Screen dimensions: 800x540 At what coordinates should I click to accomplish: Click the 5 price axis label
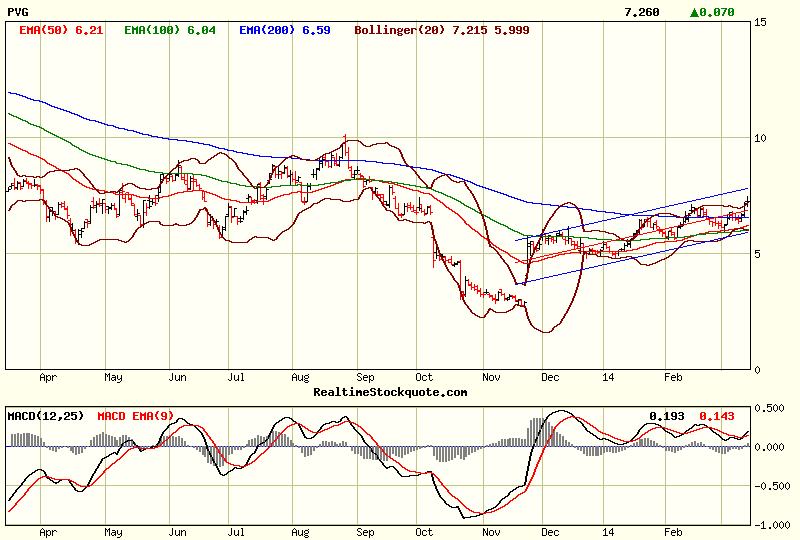click(757, 254)
